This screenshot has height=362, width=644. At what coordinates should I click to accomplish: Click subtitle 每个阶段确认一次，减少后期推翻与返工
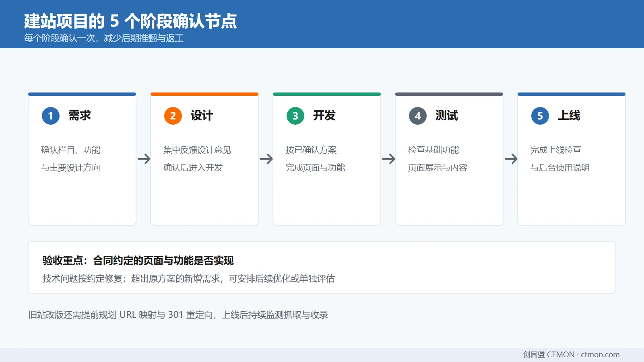click(104, 38)
